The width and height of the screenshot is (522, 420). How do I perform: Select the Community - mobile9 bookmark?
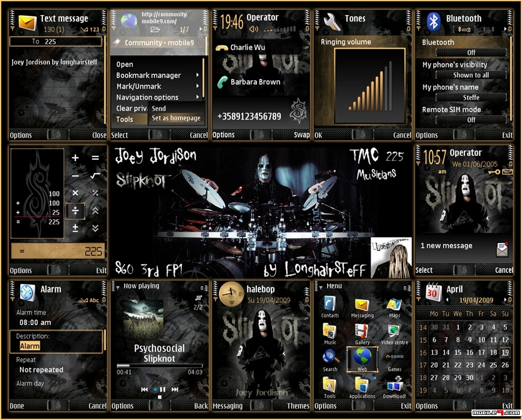coord(158,42)
